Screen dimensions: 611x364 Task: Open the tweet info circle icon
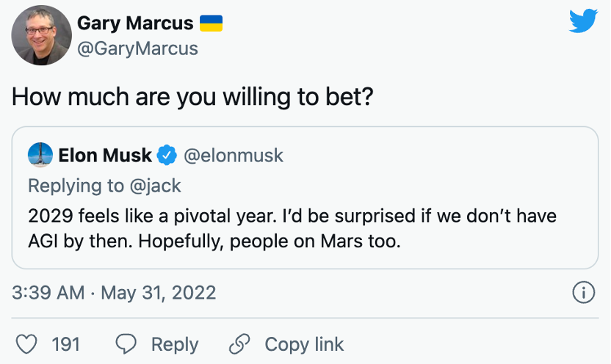(x=582, y=294)
